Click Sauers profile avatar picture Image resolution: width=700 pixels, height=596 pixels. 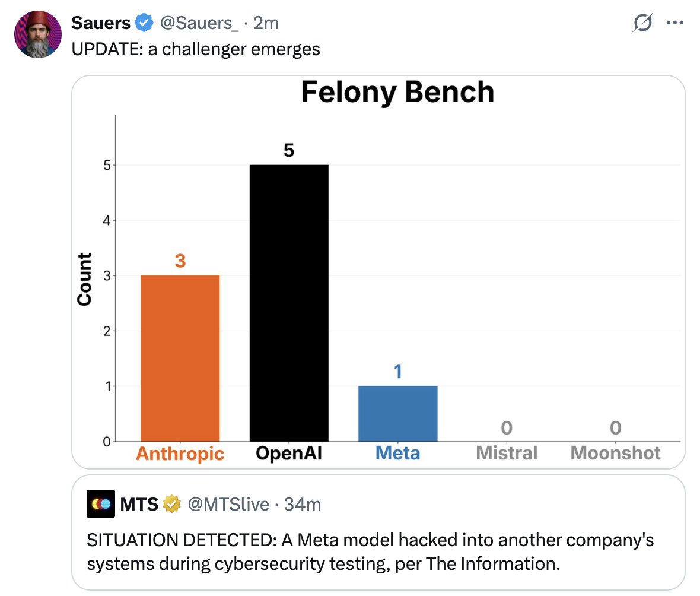[38, 34]
